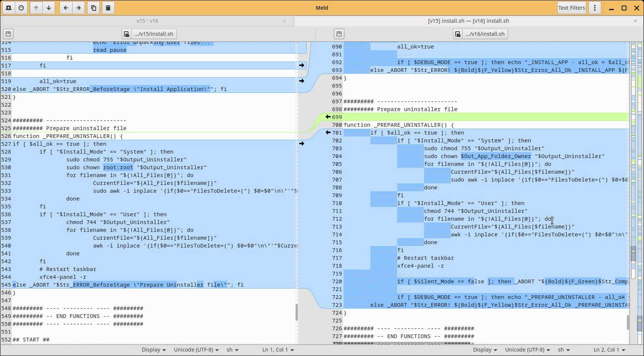Open left pane 'sh' syntax dropdown

click(232, 350)
